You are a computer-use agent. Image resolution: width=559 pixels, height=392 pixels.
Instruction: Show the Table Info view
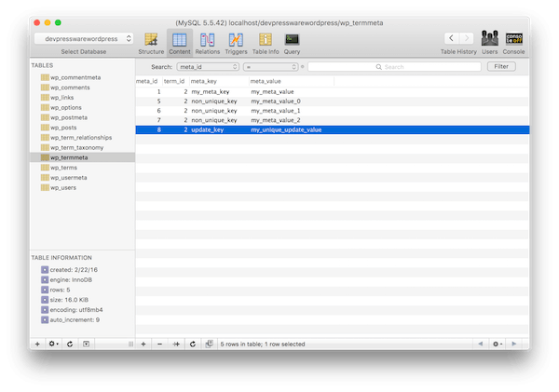(x=266, y=43)
